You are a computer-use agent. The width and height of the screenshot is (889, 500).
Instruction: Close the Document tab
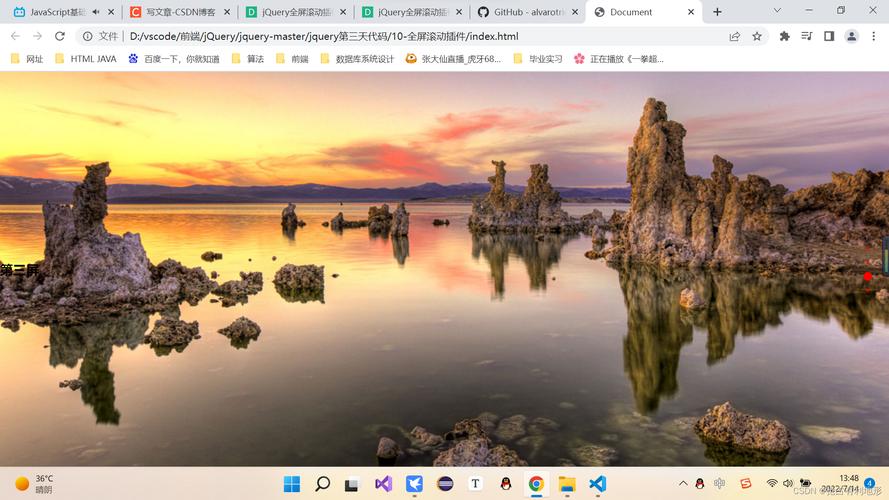click(x=691, y=12)
